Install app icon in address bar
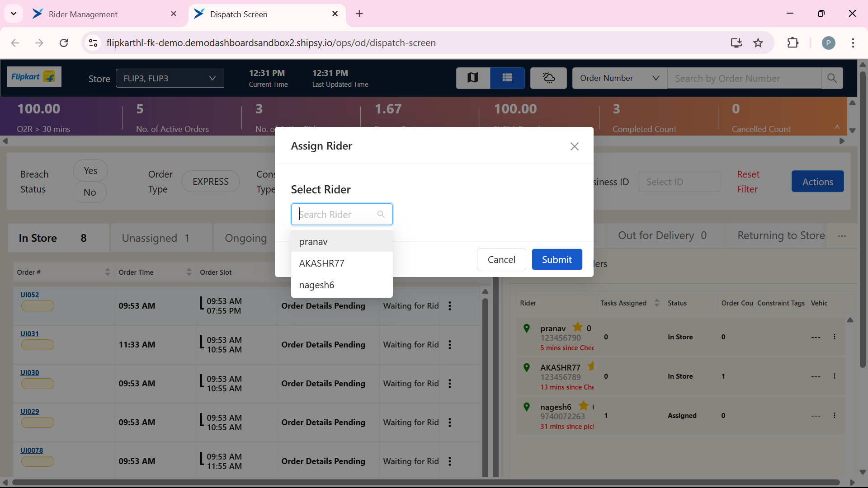 click(x=736, y=43)
